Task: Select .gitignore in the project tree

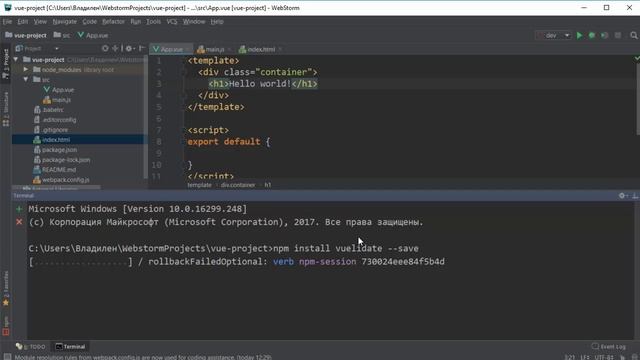Action: point(51,130)
